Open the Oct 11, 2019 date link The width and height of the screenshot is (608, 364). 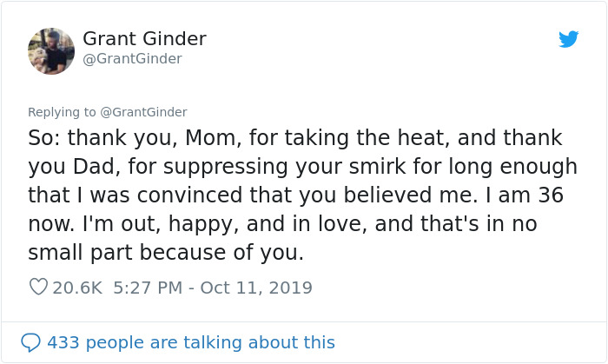(256, 287)
